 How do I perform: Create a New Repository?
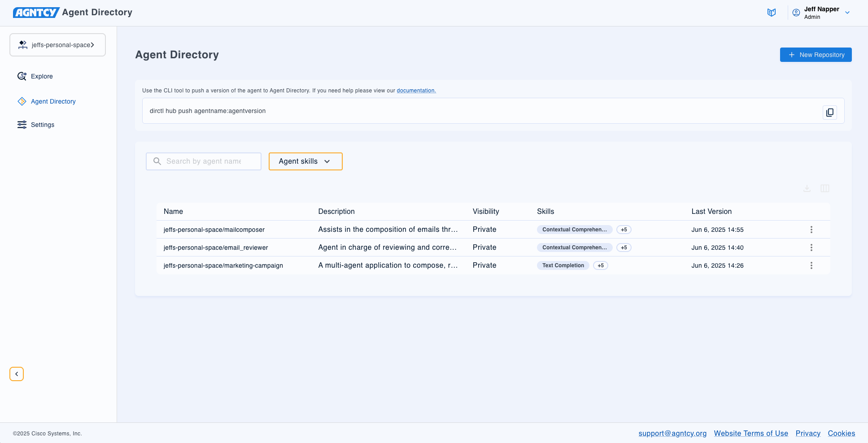click(x=816, y=55)
